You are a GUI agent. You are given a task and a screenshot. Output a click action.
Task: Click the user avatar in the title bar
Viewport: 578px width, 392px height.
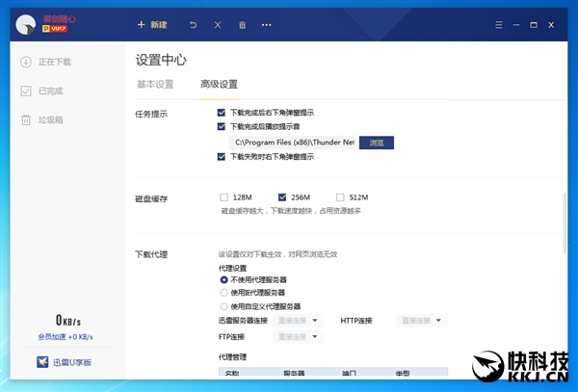tap(26, 25)
